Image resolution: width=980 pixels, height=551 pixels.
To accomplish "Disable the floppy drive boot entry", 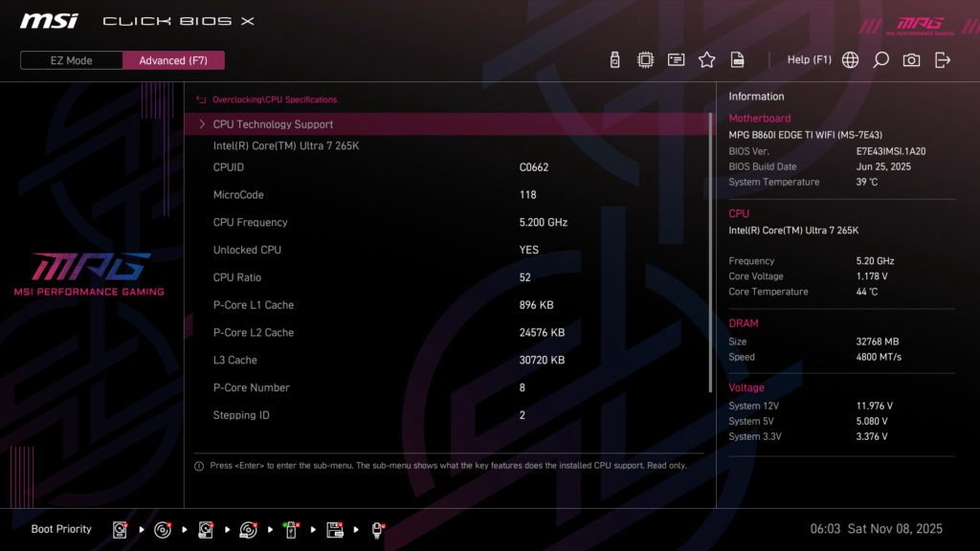I will 333,529.
